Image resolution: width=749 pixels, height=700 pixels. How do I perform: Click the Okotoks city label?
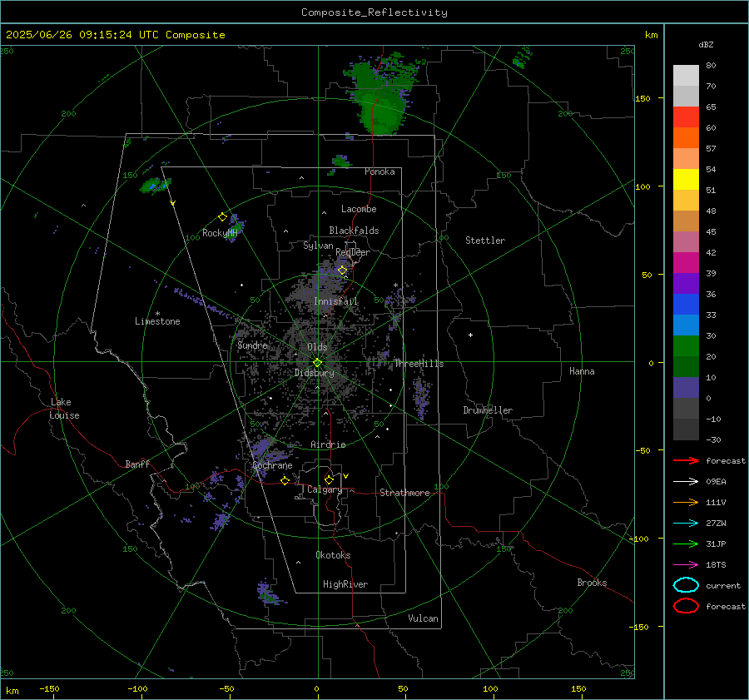[x=333, y=555]
